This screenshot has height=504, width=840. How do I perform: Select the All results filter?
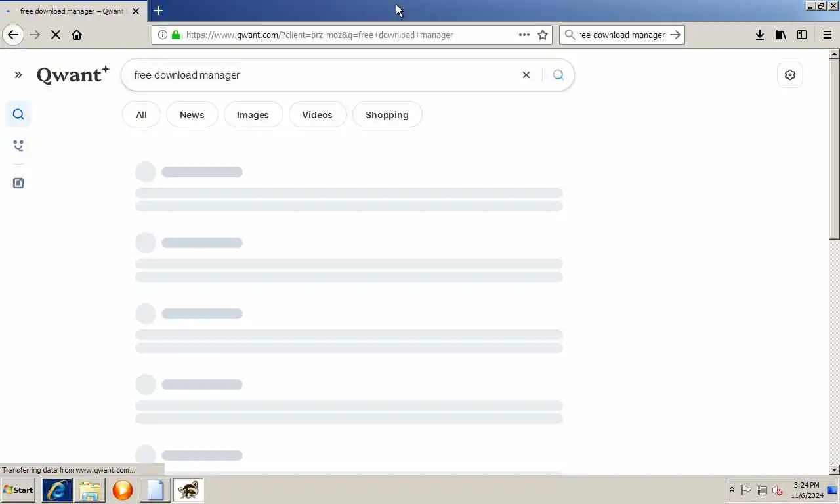pos(141,115)
